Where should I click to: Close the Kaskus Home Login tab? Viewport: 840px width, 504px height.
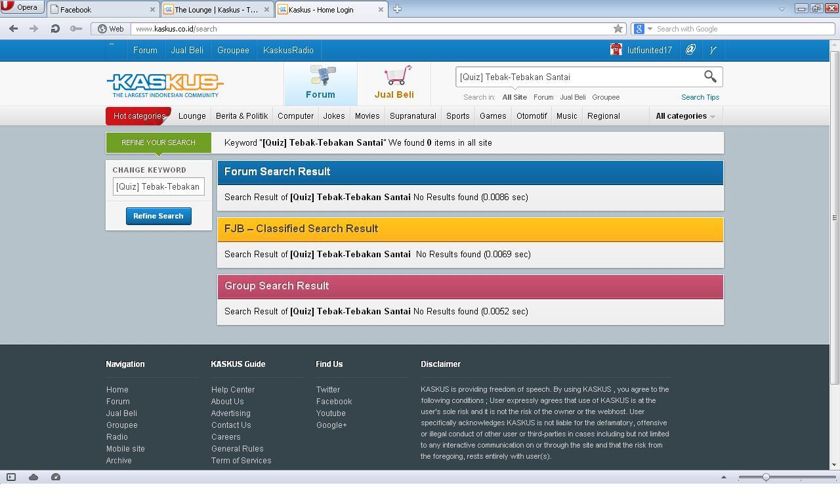(x=381, y=10)
